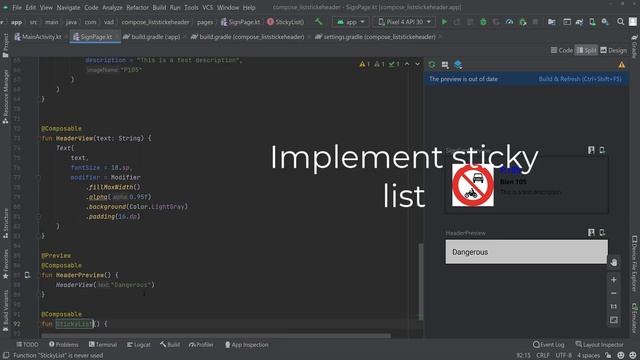Activate the pan hand tool in preview

click(613, 262)
